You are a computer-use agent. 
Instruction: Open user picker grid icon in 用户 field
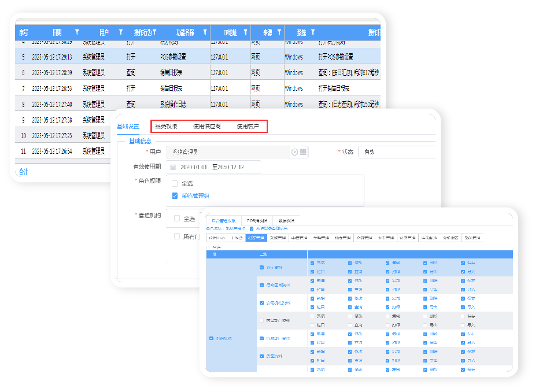[x=304, y=151]
